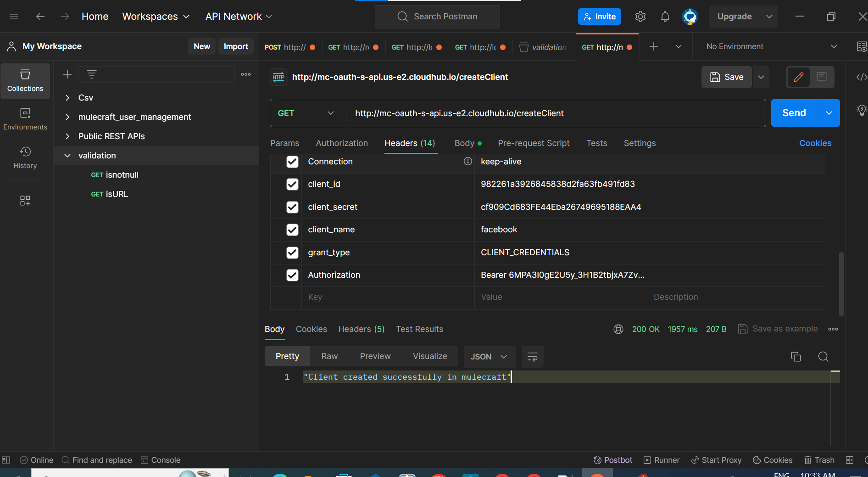Open the JSON format dropdown

[489, 357]
